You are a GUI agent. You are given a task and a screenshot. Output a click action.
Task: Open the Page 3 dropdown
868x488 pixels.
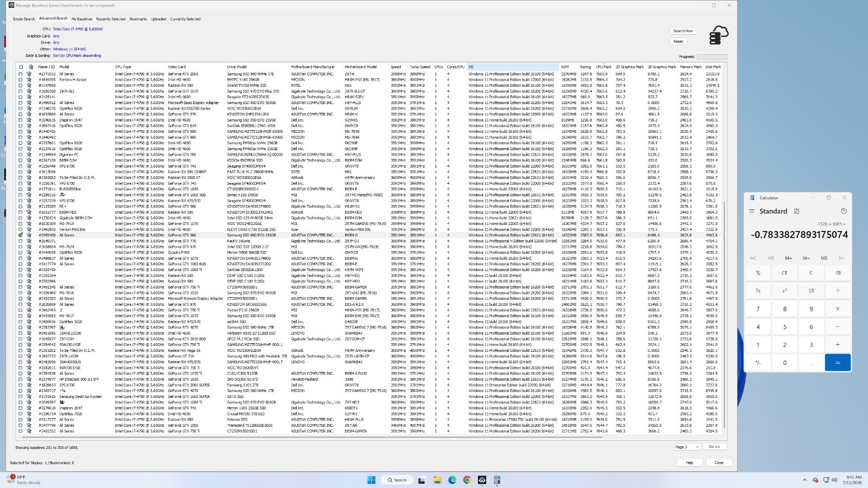(x=687, y=447)
